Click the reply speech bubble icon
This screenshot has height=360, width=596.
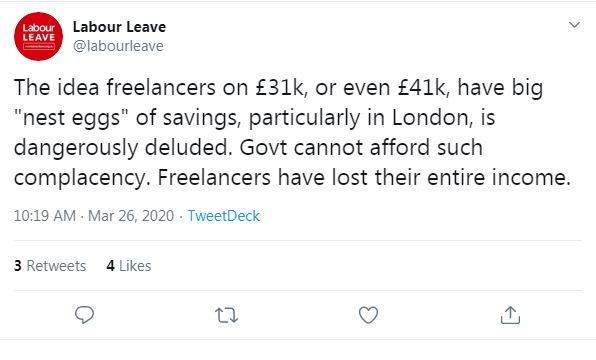pyautogui.click(x=84, y=315)
